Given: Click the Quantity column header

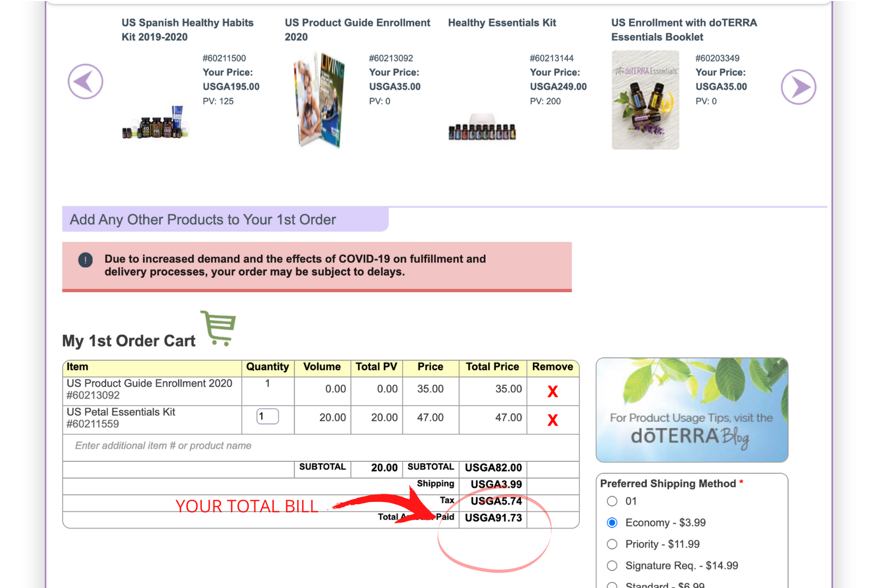Looking at the screenshot, I should (x=267, y=367).
